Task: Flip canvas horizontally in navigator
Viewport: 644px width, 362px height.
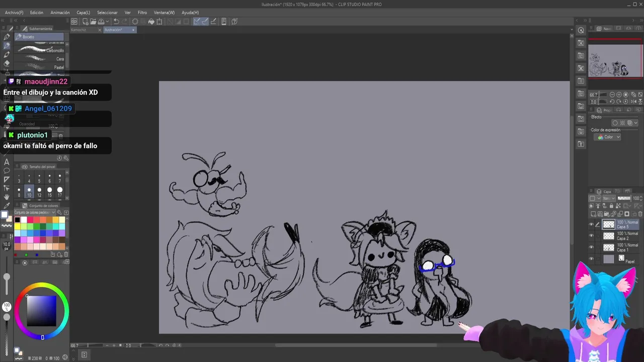Action: (x=633, y=102)
